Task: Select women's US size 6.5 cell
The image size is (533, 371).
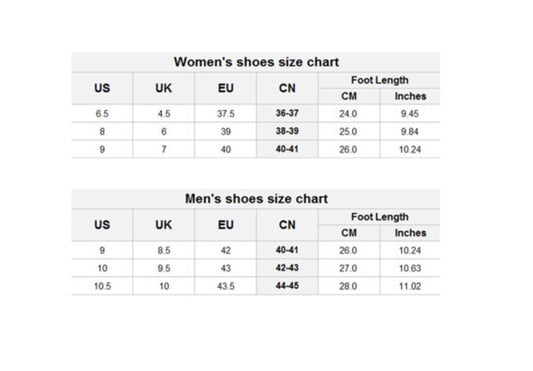Action: 102,114
